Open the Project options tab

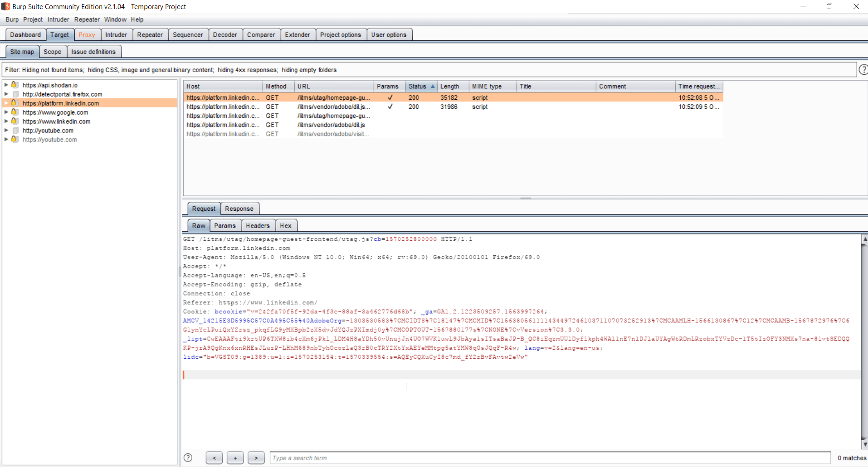tap(341, 34)
